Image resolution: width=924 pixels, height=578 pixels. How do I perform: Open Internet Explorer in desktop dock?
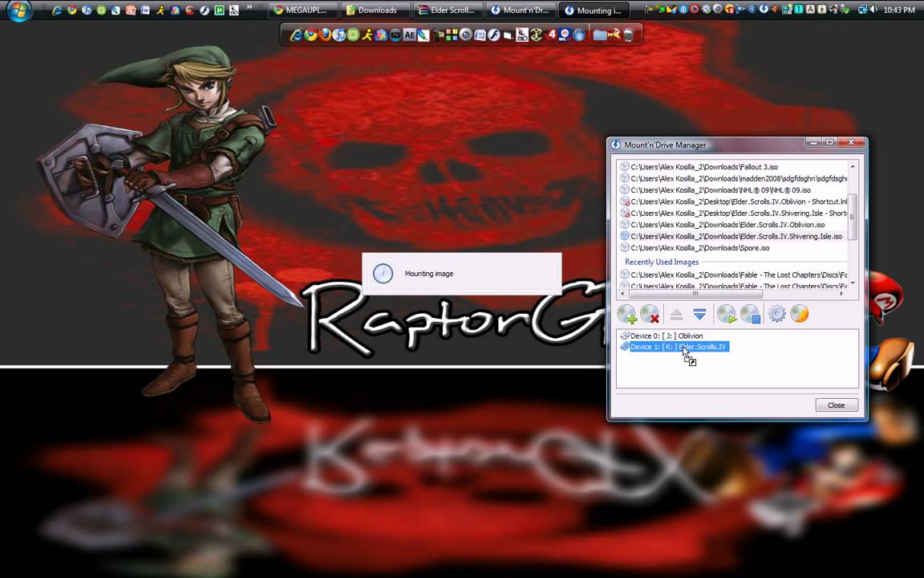click(x=297, y=35)
